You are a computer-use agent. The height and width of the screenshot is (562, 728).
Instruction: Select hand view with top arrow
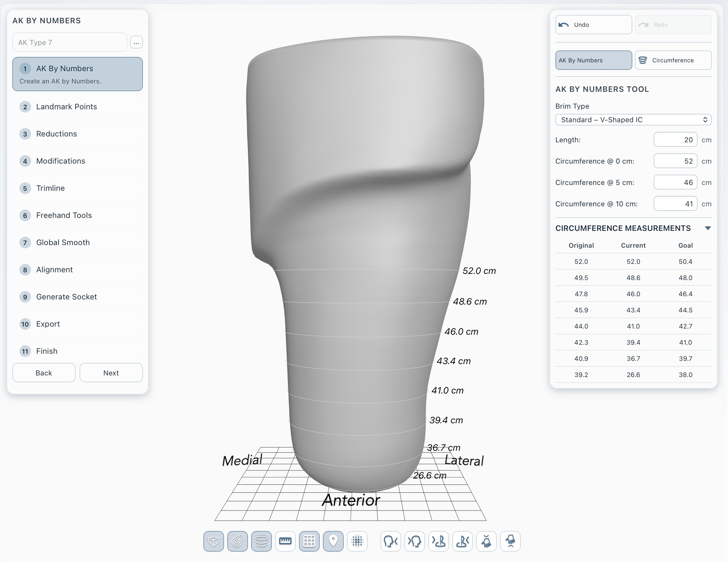tap(487, 541)
